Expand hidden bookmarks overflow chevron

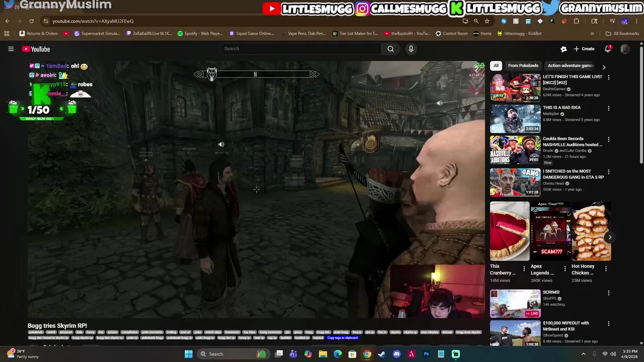click(x=592, y=34)
